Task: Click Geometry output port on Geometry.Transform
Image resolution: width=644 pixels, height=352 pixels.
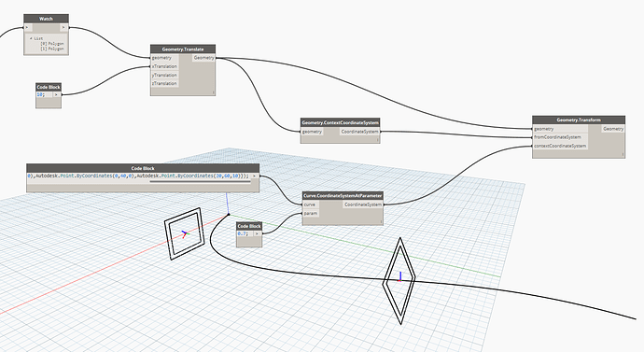Action: pyautogui.click(x=613, y=129)
